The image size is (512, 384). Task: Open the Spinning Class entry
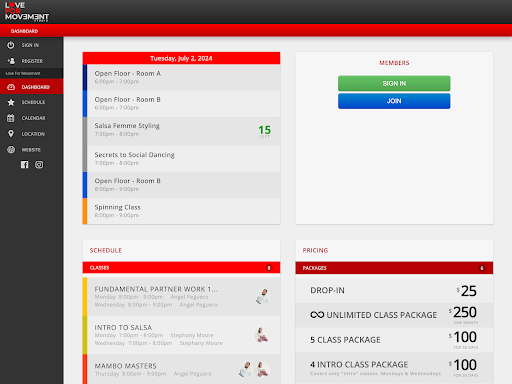coord(181,211)
